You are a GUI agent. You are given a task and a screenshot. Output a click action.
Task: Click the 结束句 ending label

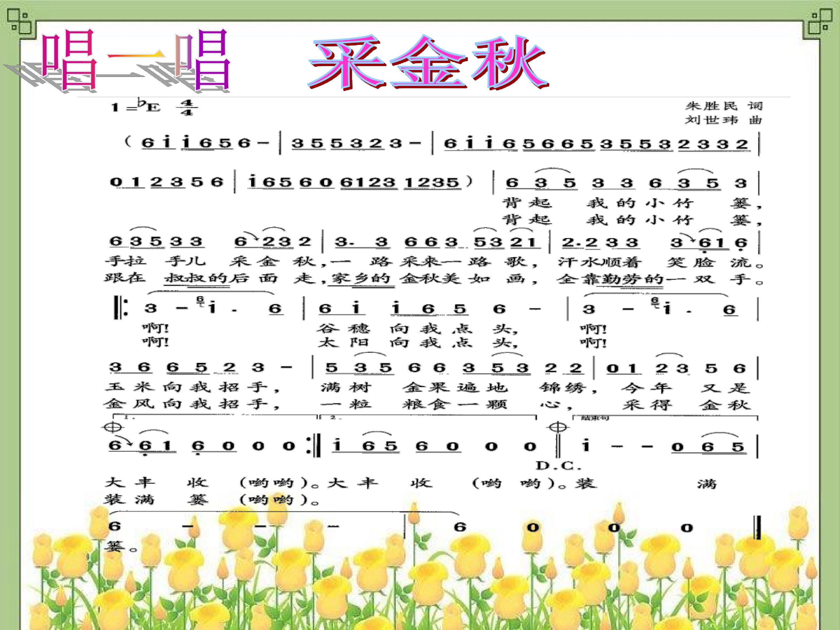coord(595,418)
